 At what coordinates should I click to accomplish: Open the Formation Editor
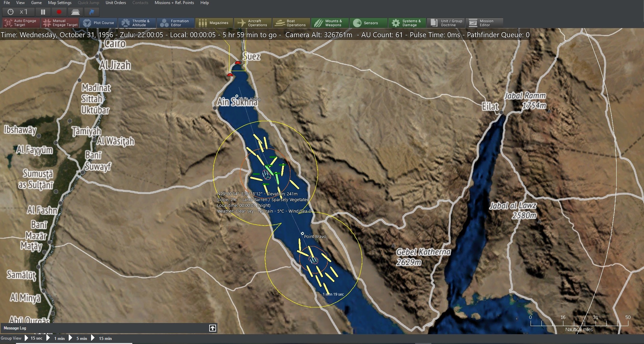click(x=175, y=23)
